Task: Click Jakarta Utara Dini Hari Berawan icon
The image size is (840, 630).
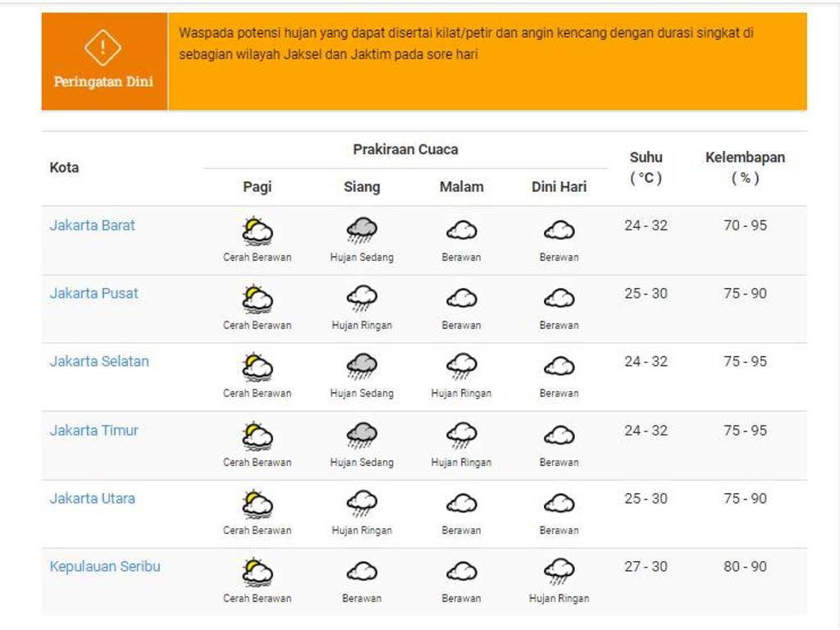Action: click(x=559, y=503)
